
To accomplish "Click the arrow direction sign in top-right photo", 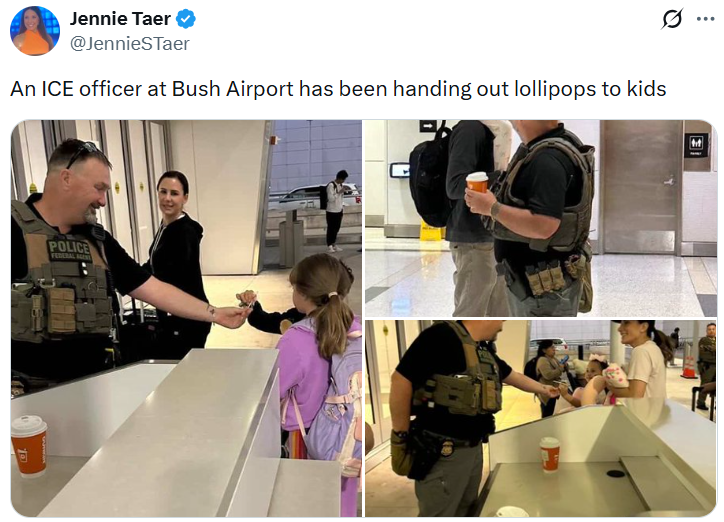I will [428, 126].
